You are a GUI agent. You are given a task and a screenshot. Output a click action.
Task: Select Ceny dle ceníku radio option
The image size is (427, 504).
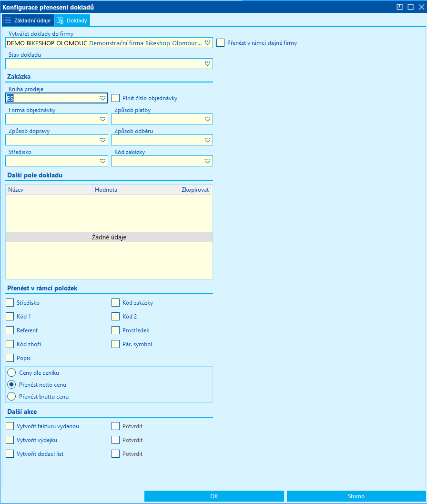(x=11, y=372)
